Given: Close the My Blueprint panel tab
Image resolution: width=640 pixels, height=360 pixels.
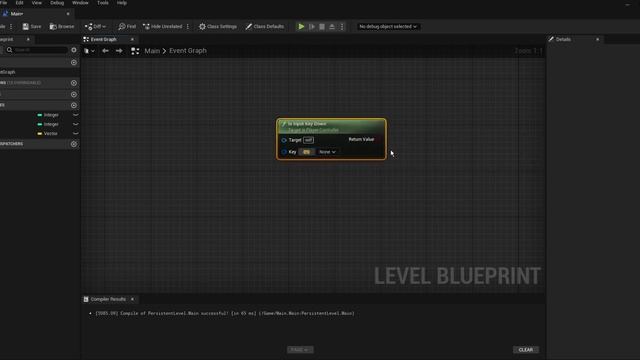Looking at the screenshot, I should pyautogui.click(x=28, y=40).
